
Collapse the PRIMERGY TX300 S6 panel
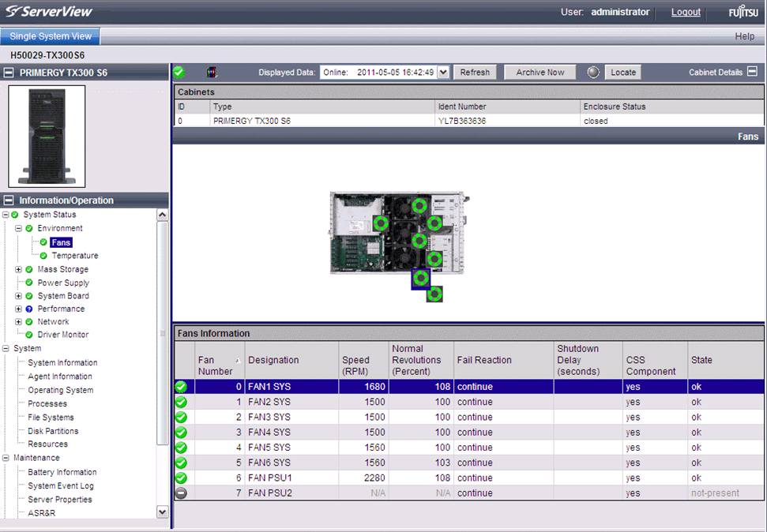click(x=9, y=73)
